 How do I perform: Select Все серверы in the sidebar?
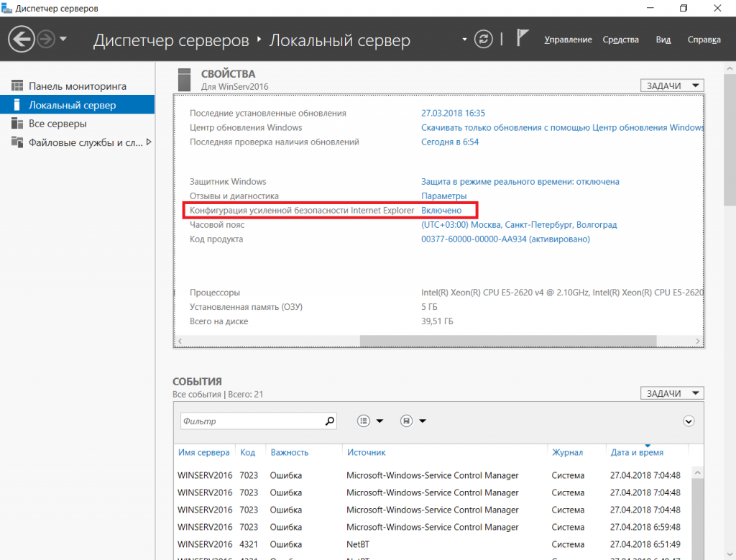(x=57, y=124)
